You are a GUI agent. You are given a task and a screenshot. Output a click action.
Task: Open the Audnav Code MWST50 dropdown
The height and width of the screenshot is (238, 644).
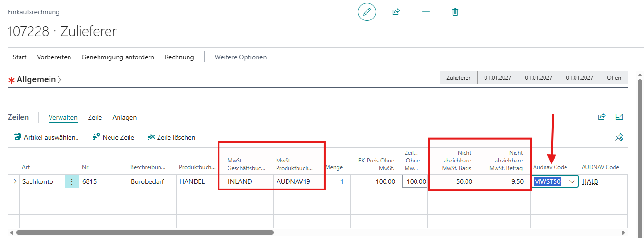[572, 181]
